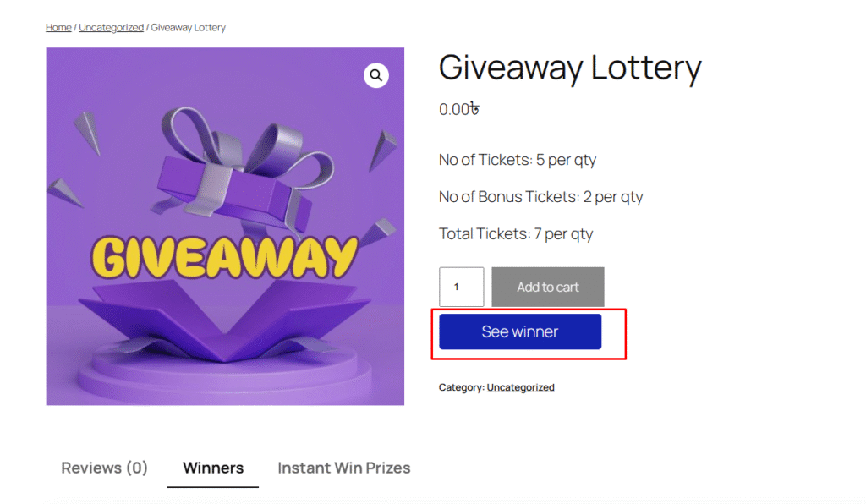Open the Home breadcrumb link
Viewport: 866px width, 504px height.
click(58, 27)
